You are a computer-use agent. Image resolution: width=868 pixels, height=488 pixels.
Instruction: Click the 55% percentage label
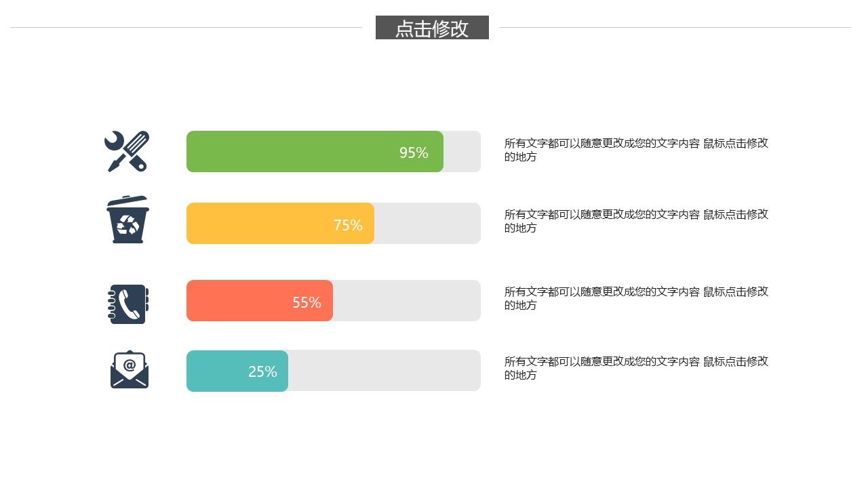click(x=307, y=303)
